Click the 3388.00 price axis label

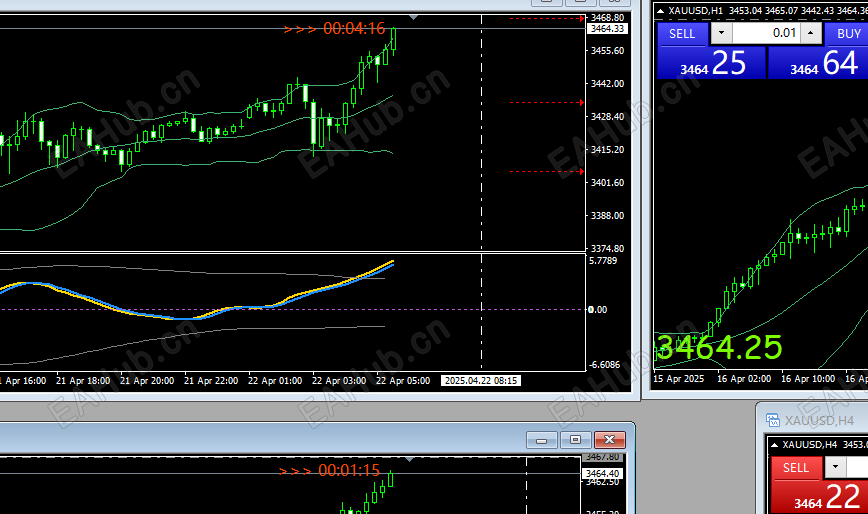pyautogui.click(x=607, y=216)
